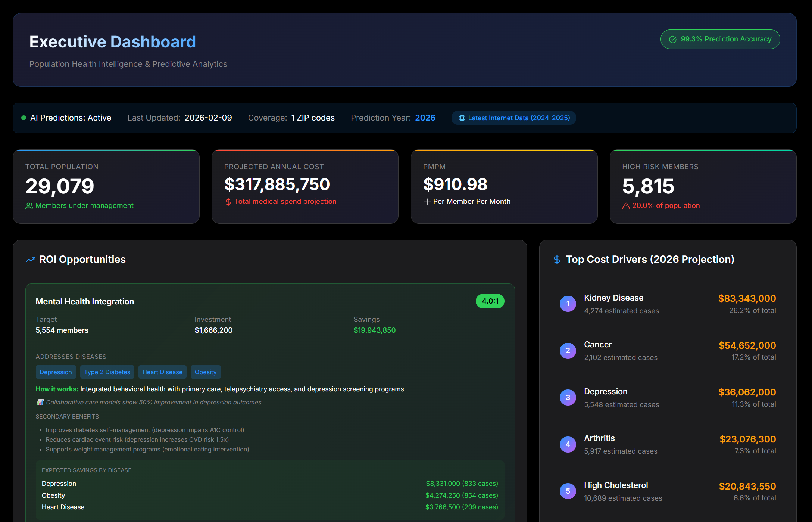
Task: Click the plus icon beside Per Member Per Month
Action: (426, 201)
